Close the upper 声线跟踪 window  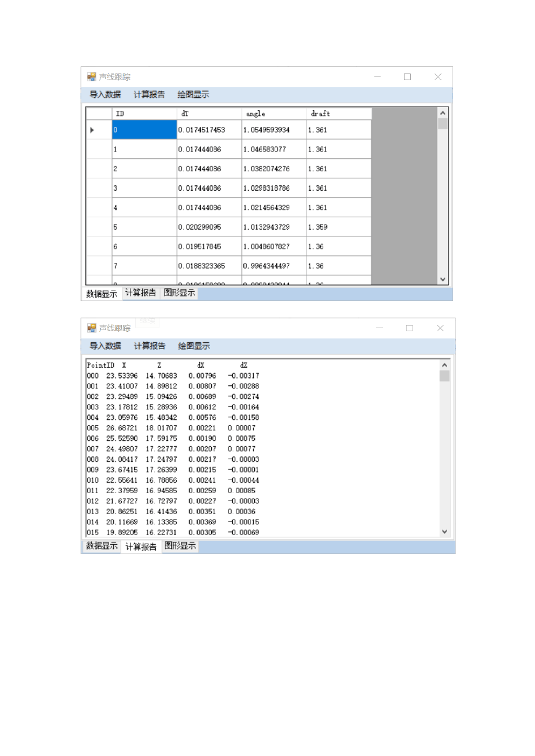pos(438,77)
